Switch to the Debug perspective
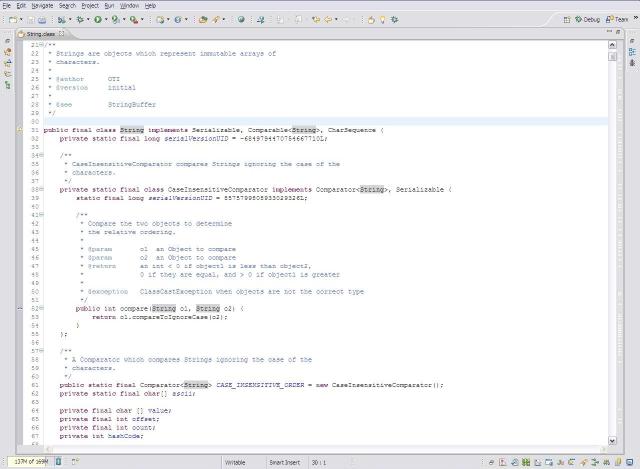 [586, 19]
